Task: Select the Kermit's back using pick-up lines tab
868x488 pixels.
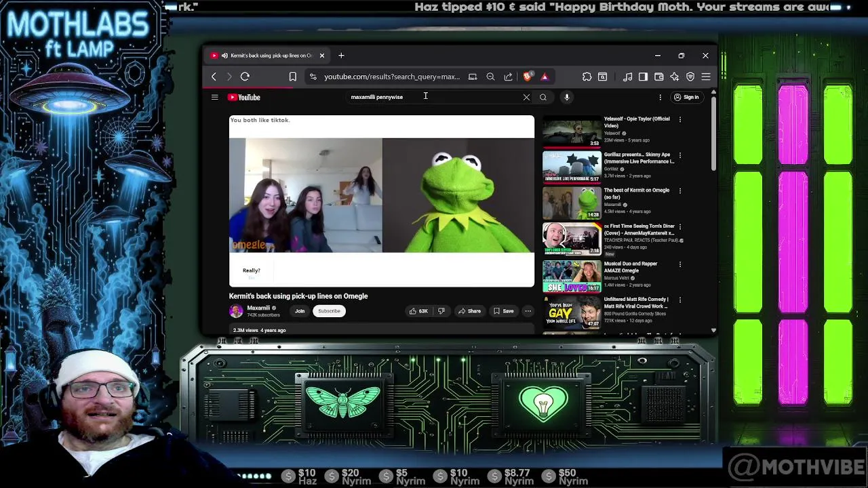Action: 267,56
